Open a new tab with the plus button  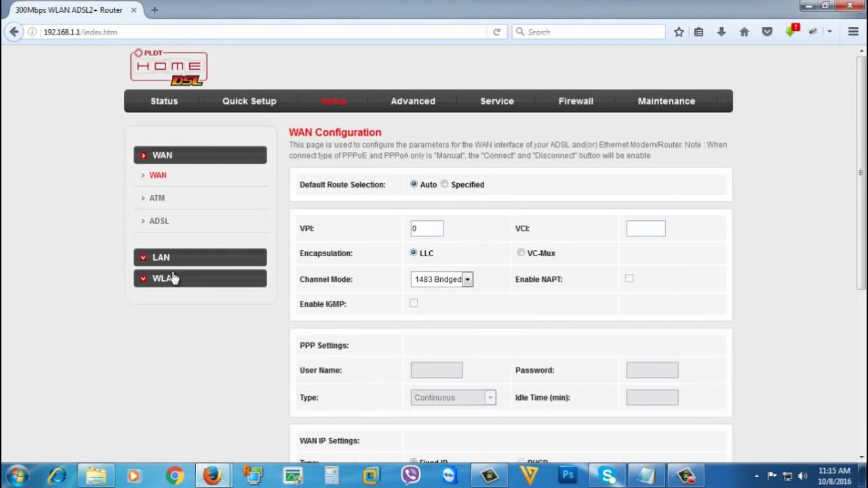(155, 10)
